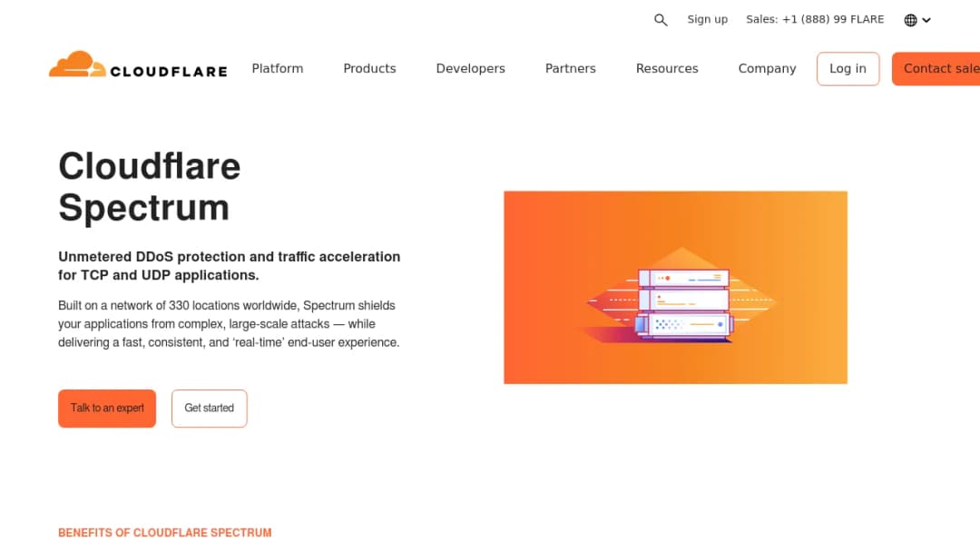Click the Sales phone number link

point(815,19)
